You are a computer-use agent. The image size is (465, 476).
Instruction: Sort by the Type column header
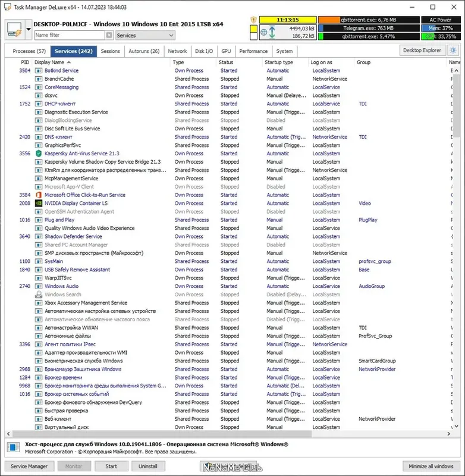coord(193,62)
